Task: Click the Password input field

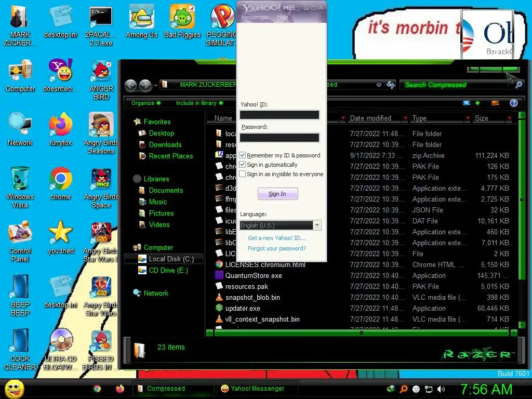Action: pos(280,137)
